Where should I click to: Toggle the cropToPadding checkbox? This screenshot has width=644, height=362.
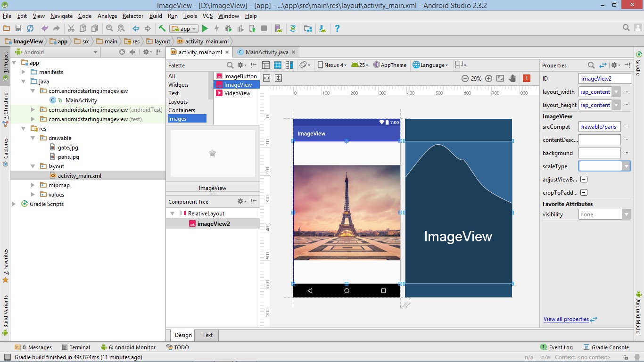click(x=584, y=193)
